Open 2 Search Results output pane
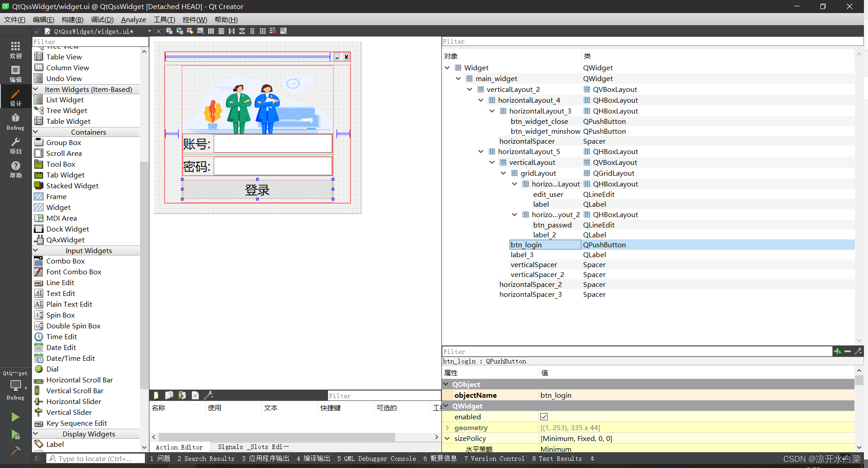This screenshot has height=468, width=868. point(206,459)
